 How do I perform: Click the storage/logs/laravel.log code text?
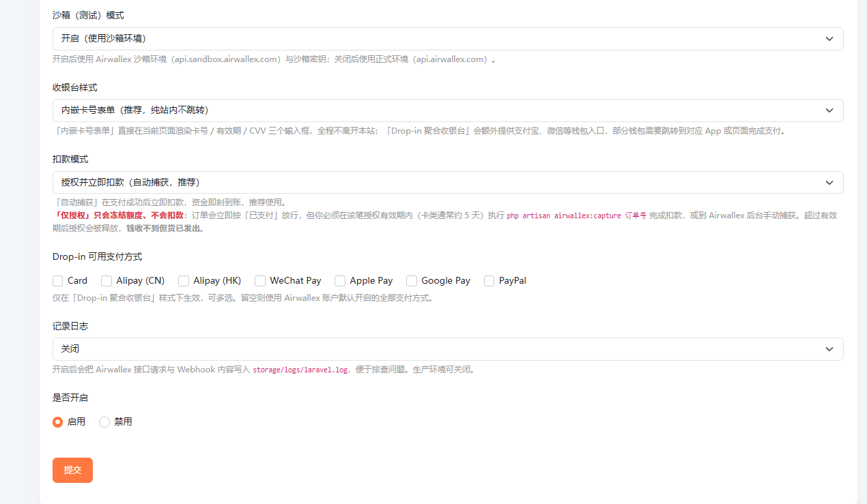coord(300,370)
